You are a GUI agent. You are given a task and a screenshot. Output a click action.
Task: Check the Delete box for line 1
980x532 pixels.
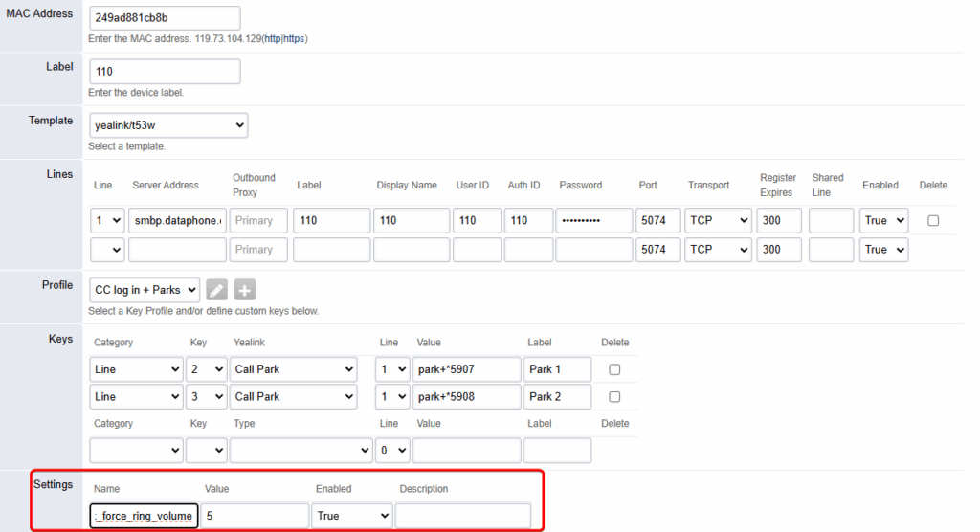click(933, 220)
